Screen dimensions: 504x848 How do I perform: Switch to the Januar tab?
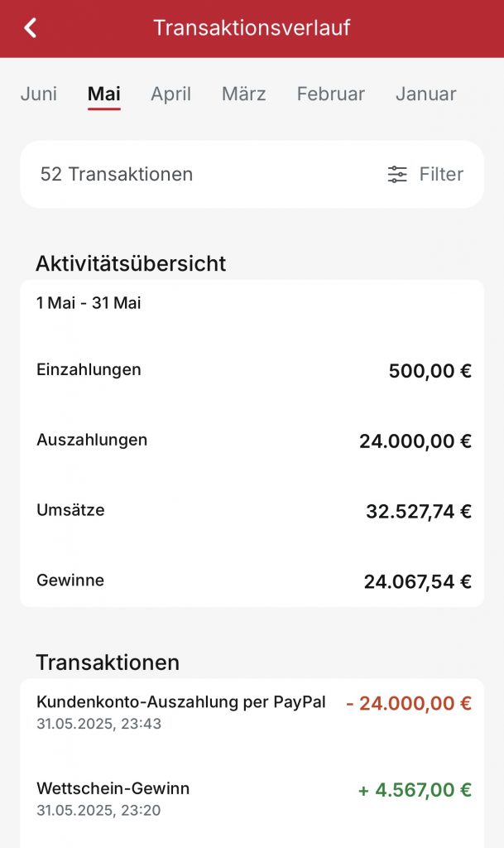(425, 94)
